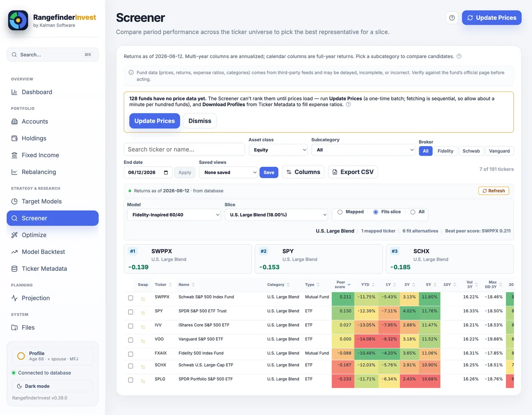Export CSV of the screener
Image resolution: width=532 pixels, height=415 pixels.
tap(353, 172)
